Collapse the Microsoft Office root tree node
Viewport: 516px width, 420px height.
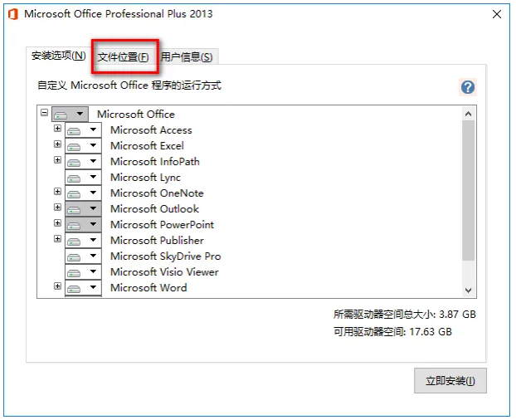(45, 114)
